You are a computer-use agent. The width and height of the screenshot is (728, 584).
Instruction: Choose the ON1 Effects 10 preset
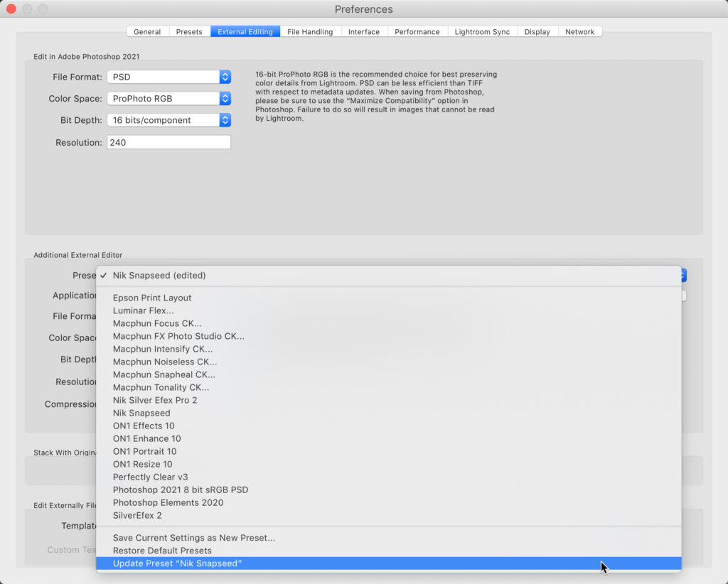click(143, 426)
